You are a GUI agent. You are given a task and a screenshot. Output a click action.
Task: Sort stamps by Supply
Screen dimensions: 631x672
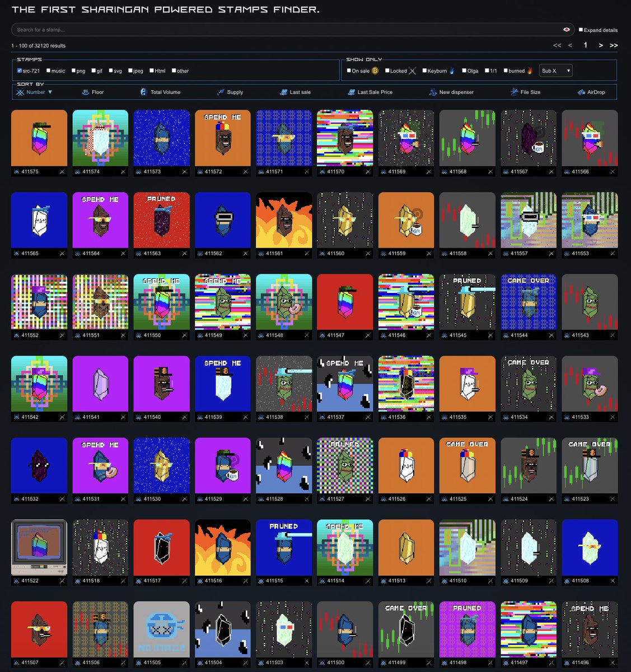tap(231, 92)
